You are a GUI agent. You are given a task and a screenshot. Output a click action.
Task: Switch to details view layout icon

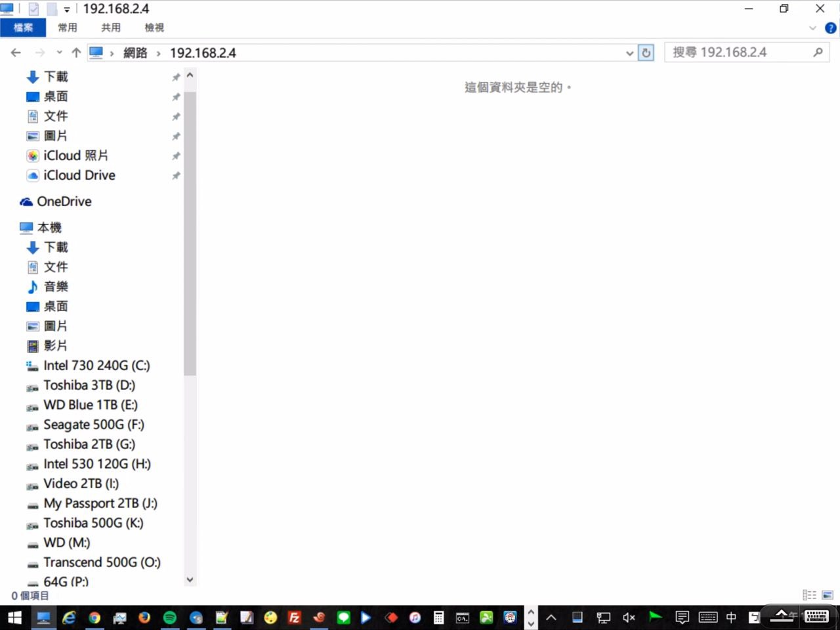[810, 595]
